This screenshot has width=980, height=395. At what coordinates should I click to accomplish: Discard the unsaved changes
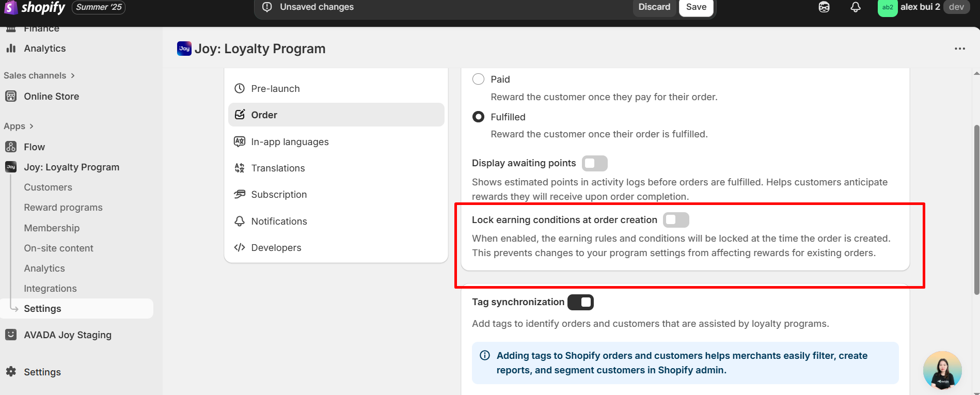[654, 7]
